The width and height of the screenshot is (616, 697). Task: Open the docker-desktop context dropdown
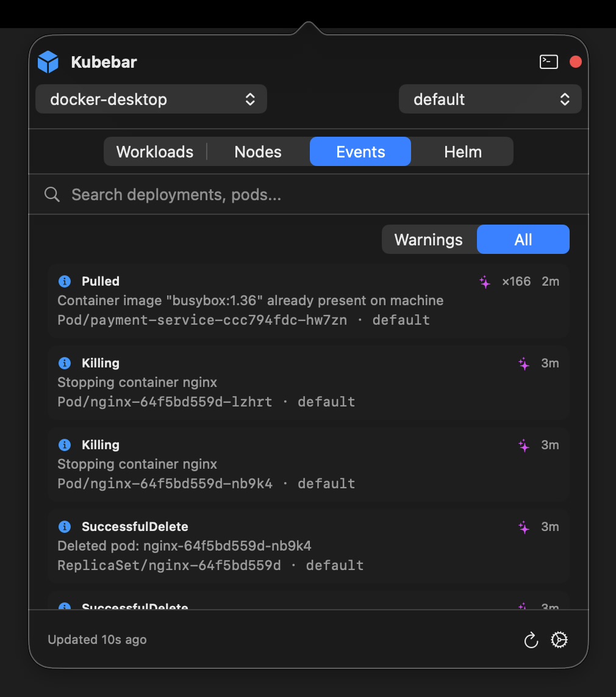click(x=151, y=99)
